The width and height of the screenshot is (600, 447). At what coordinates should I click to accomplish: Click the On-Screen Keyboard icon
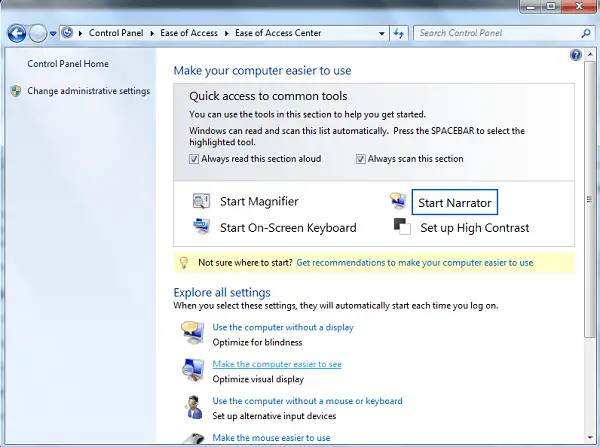202,226
